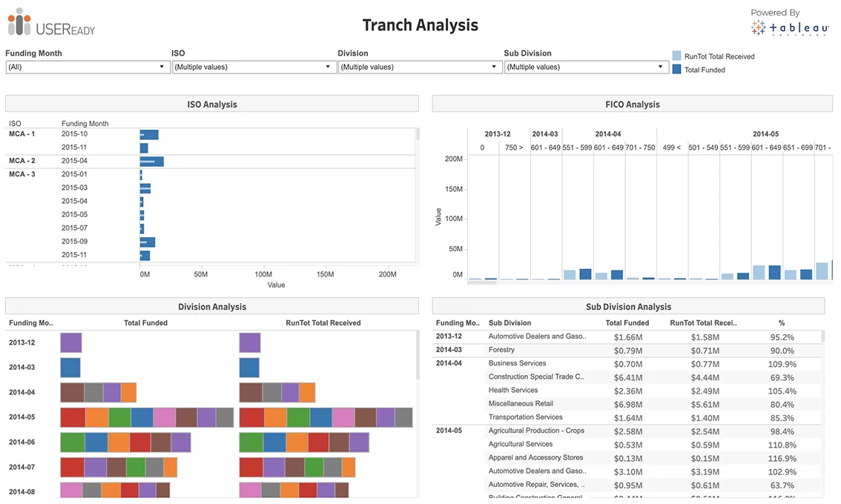Screen dimensions: 841x504
Task: Click the $6.41M Total Funded value
Action: 627,377
